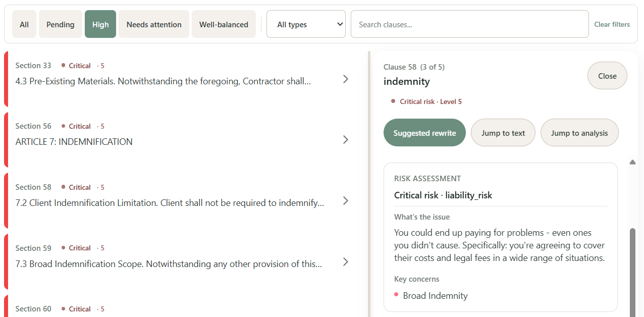Click the Search clauses input field
The height and width of the screenshot is (317, 644).
[x=469, y=24]
